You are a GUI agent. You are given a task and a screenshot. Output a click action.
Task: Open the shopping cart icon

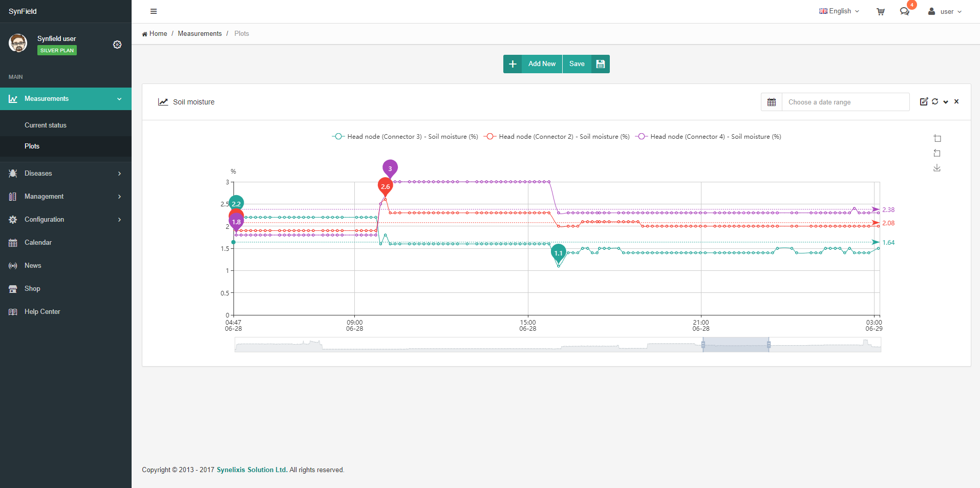881,11
